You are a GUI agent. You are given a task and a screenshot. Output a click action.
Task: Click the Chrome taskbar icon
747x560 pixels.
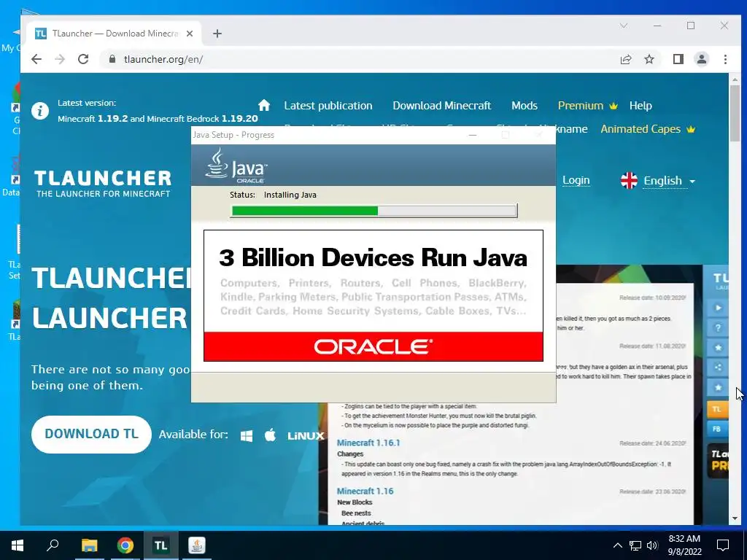(125, 545)
